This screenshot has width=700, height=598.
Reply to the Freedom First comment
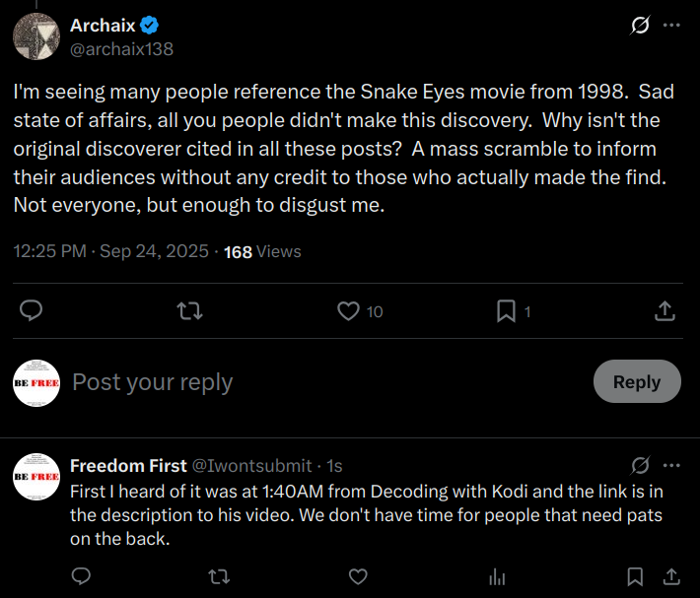[x=82, y=576]
